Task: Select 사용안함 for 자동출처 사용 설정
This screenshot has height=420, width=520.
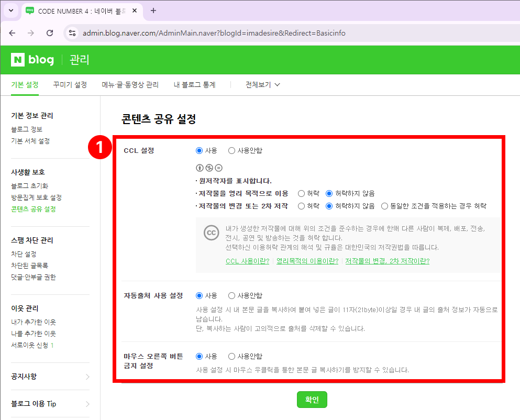Action: click(232, 296)
